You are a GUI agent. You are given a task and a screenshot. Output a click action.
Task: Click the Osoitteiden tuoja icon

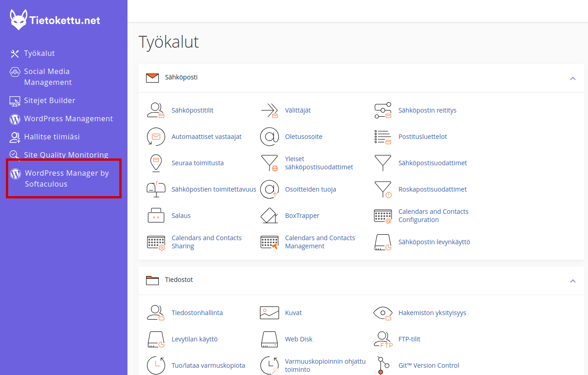pos(269,189)
